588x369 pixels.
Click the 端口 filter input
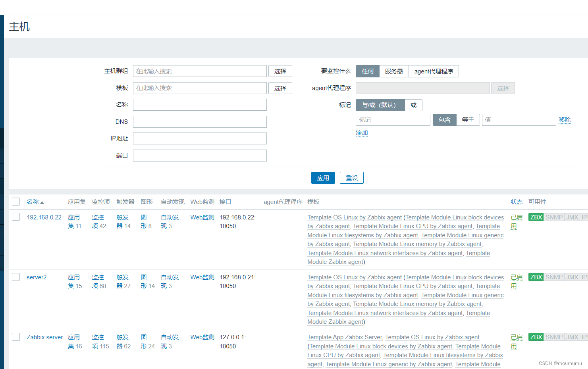(200, 156)
